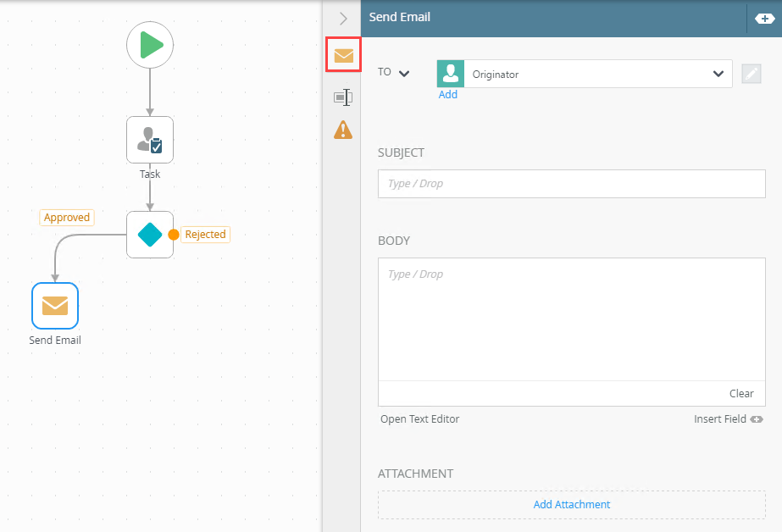Open Text Editor for body
This screenshot has height=532, width=782.
(420, 418)
